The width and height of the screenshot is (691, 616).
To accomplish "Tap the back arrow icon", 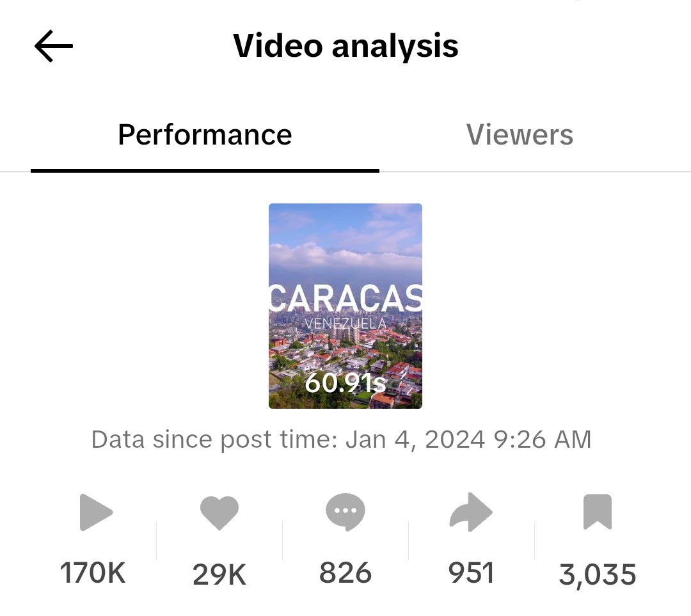I will coord(54,47).
